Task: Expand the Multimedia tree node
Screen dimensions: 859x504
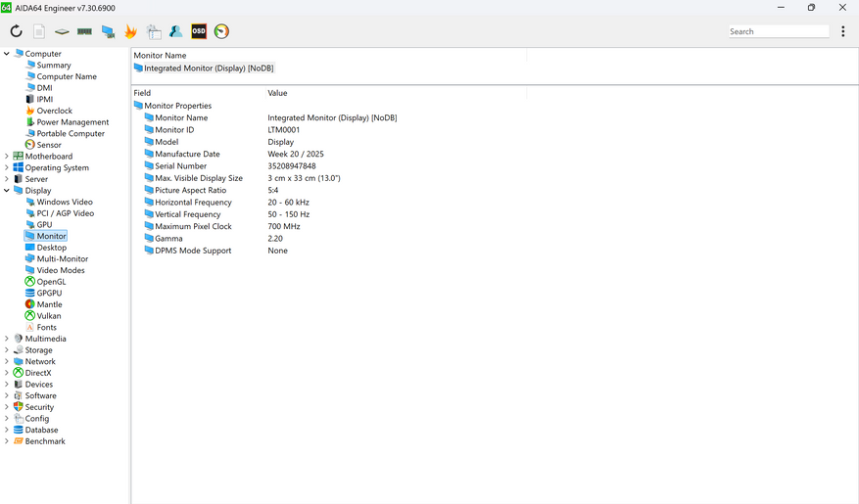Action: tap(7, 339)
